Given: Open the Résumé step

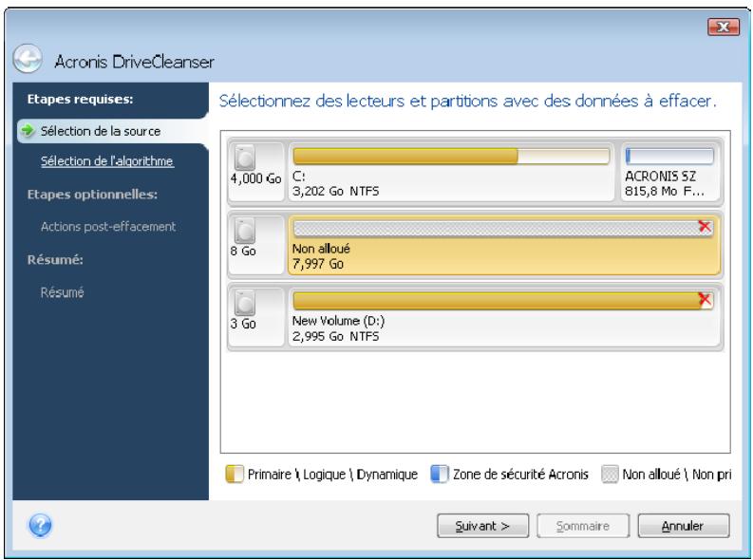Looking at the screenshot, I should click(x=62, y=292).
